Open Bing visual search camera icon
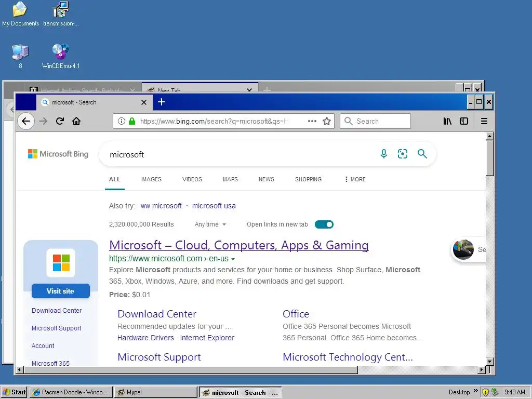The image size is (532, 399). pyautogui.click(x=403, y=154)
